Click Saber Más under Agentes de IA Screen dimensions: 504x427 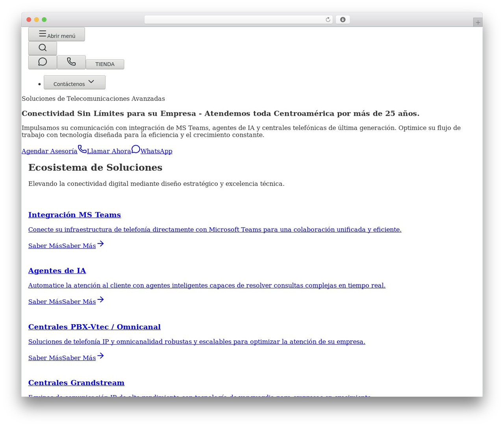tap(62, 302)
